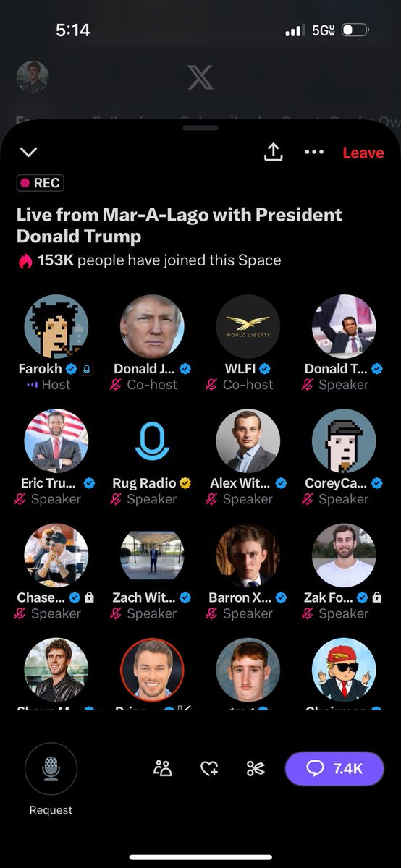The image size is (401, 868).
Task: Tap the REC recording indicator badge
Action: click(41, 183)
